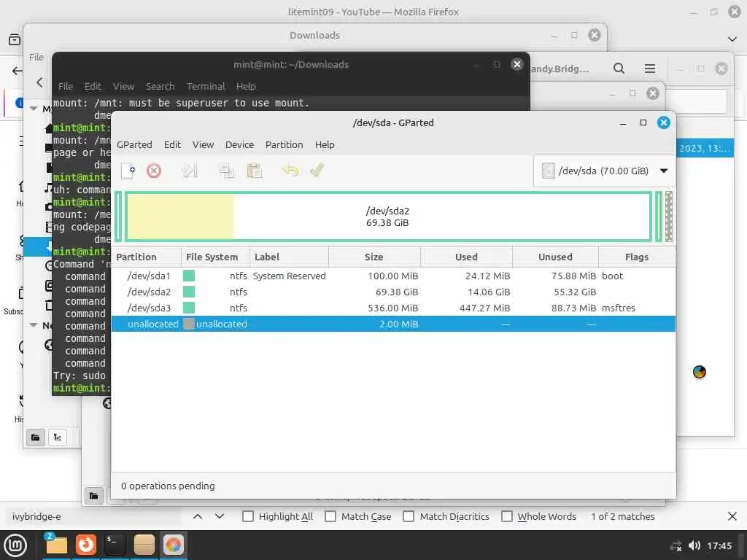This screenshot has width=747, height=560.
Task: Click the file manager search magnifier icon
Action: tap(619, 69)
